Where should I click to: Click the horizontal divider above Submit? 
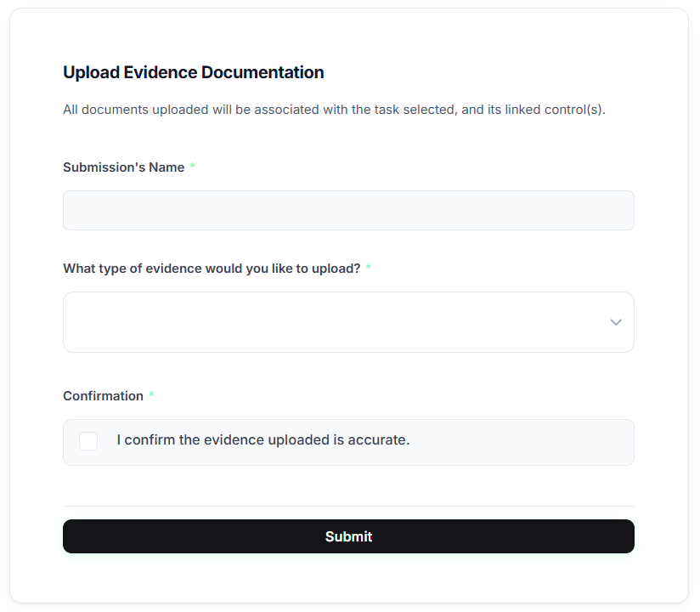click(348, 507)
